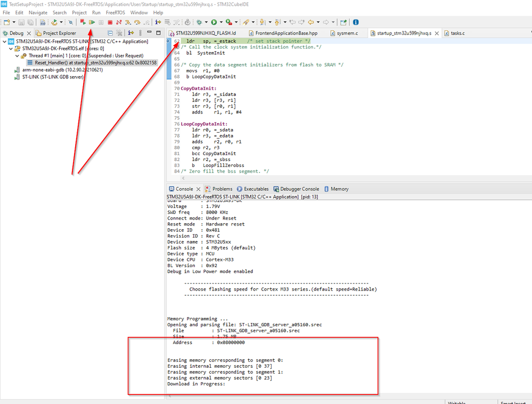The height and width of the screenshot is (404, 532).
Task: Open the tasks.c editor tab
Action: [x=457, y=33]
